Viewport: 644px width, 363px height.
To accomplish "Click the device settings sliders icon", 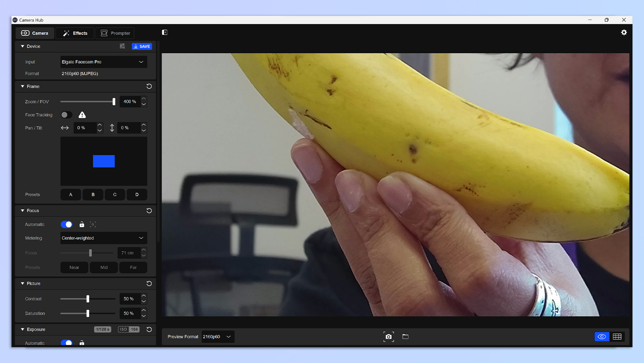I will pos(122,46).
